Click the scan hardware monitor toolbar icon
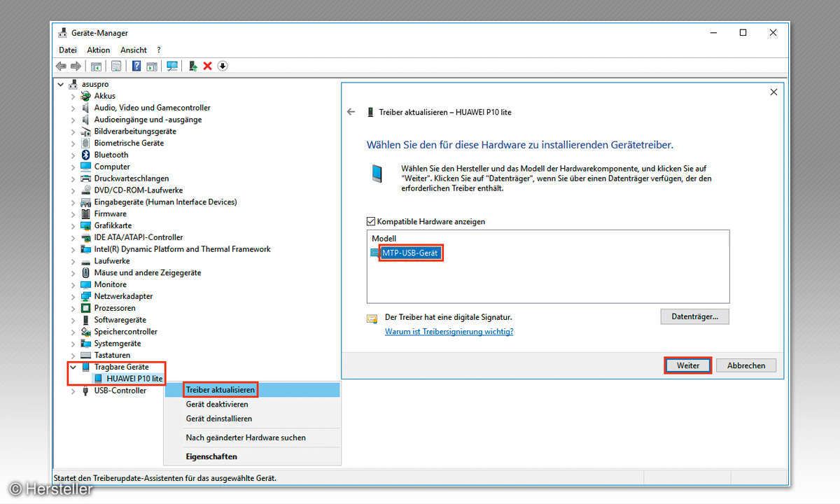 (171, 66)
